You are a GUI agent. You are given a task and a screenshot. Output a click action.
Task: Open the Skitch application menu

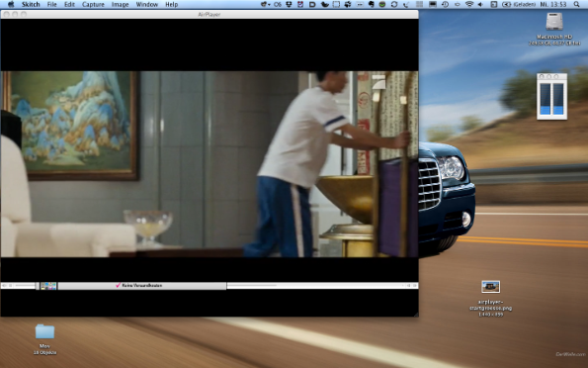click(31, 5)
